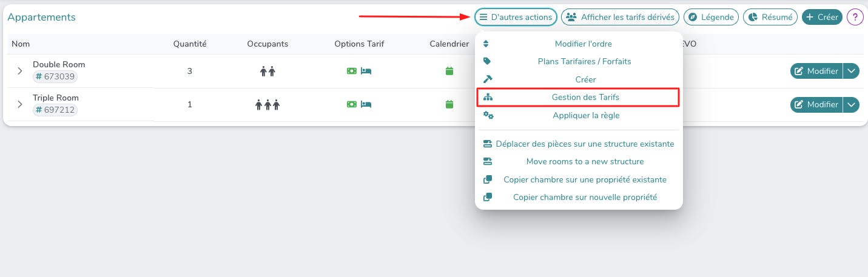Select Modifier l'ordre from the menu
868x277 pixels.
[583, 44]
